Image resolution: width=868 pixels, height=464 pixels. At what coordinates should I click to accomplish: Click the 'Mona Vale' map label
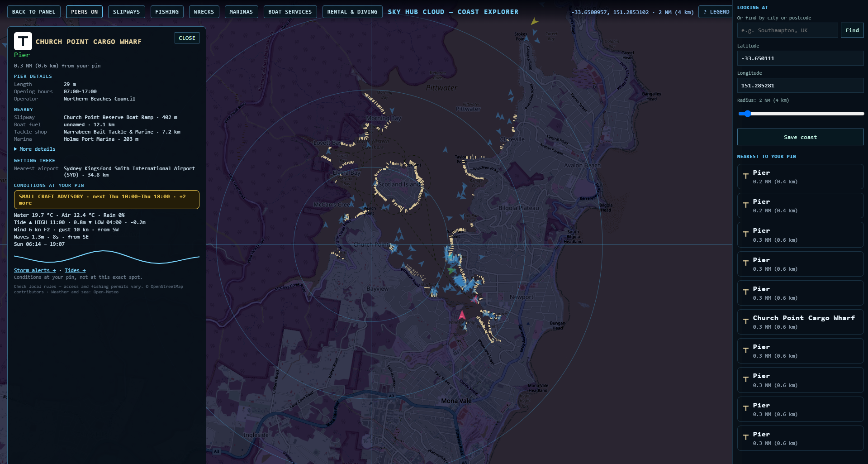point(456,401)
